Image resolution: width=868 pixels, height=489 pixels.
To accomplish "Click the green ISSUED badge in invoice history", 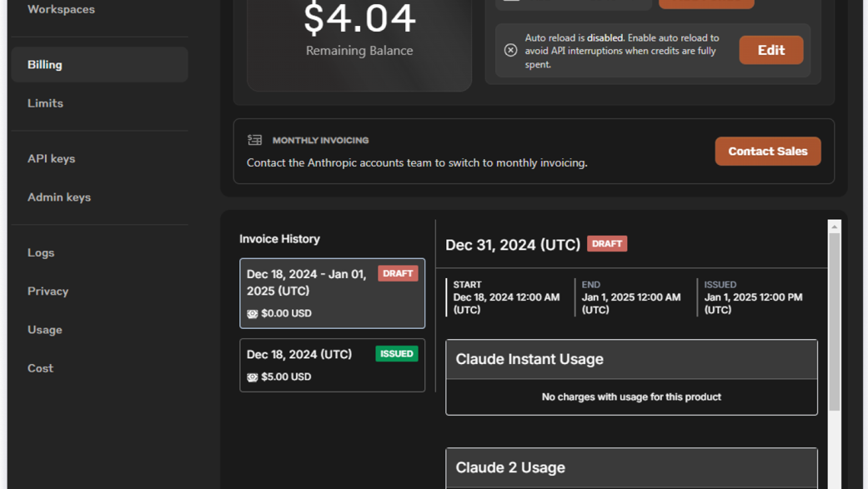I will pyautogui.click(x=396, y=353).
